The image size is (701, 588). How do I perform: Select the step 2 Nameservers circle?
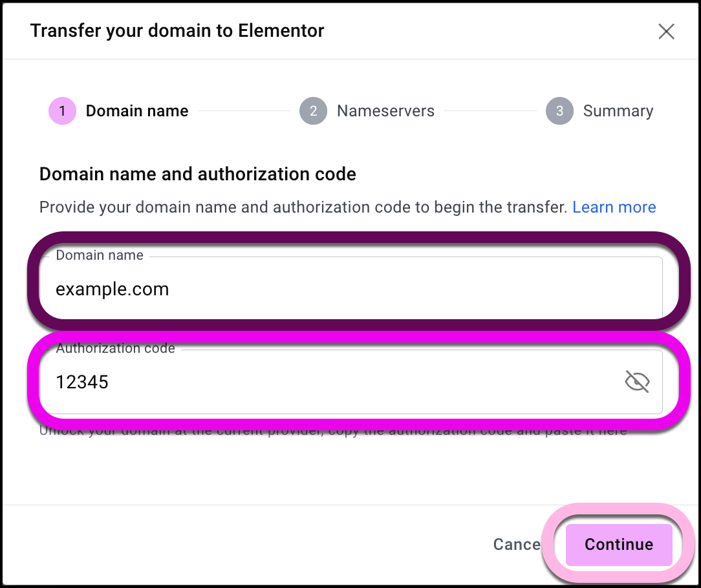(313, 110)
